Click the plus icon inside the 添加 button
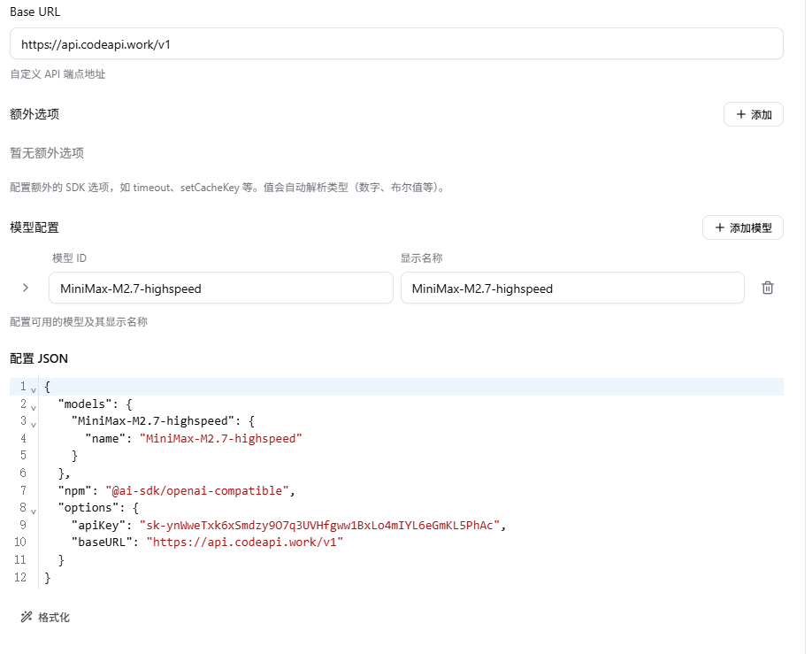Screen dimensions: 812x654 [743, 114]
